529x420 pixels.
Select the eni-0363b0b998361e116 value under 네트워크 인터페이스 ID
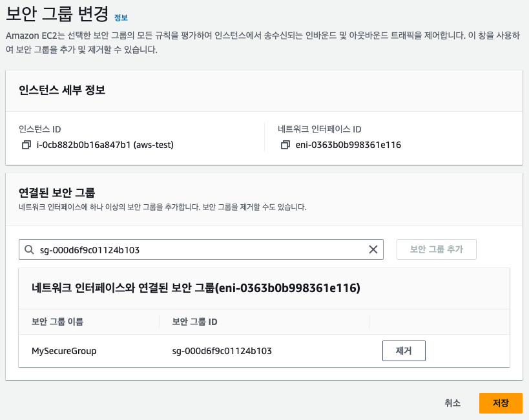(348, 145)
